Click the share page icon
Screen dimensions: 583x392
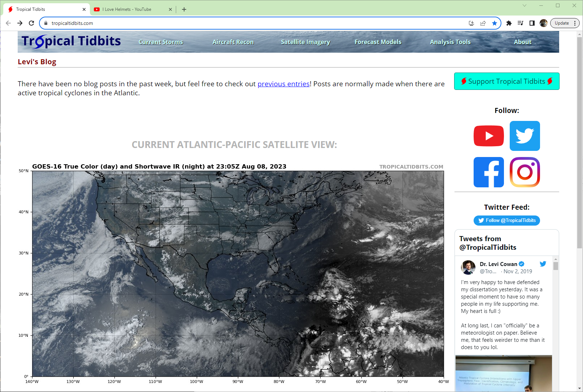[x=483, y=23]
